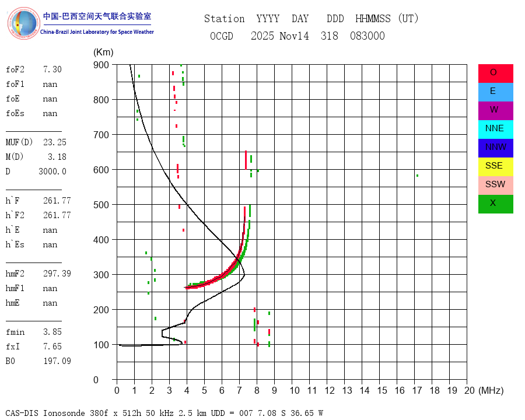Click the h`E parameter label

[x=13, y=230]
